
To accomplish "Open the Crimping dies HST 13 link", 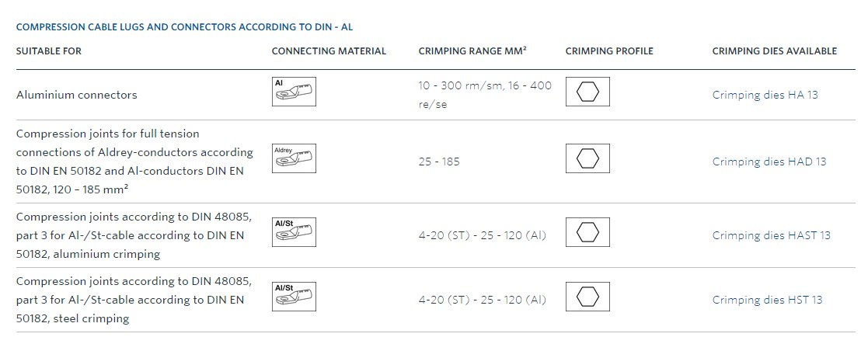I will coord(767,300).
